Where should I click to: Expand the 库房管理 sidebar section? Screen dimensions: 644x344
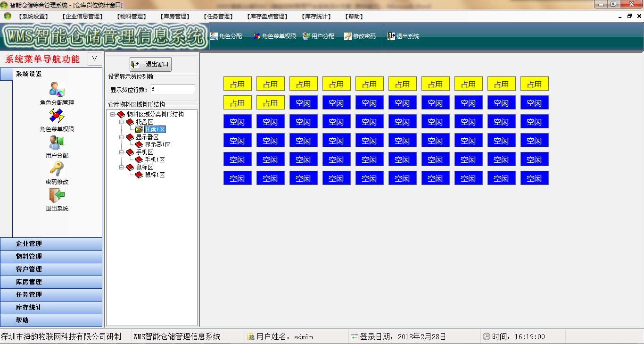(51, 282)
